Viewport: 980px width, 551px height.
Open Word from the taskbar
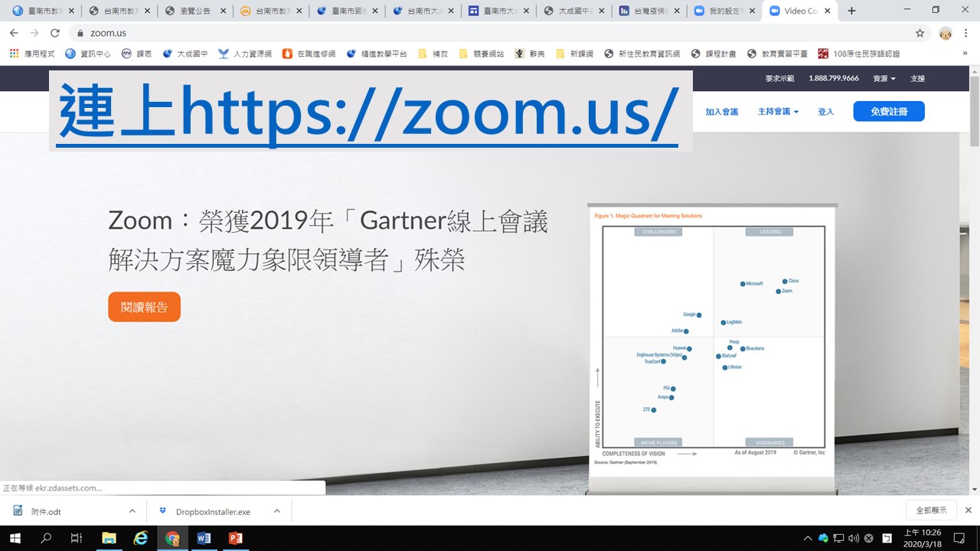[x=204, y=538]
